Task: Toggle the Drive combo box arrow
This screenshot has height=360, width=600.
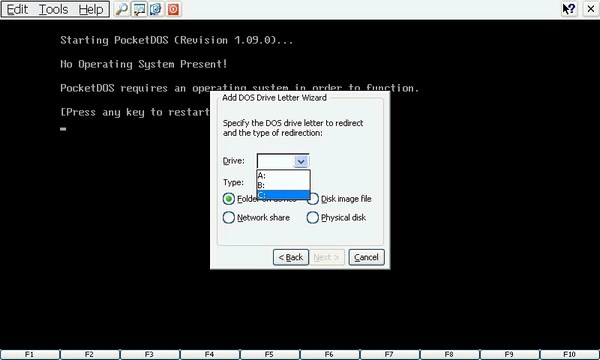Action: click(301, 161)
